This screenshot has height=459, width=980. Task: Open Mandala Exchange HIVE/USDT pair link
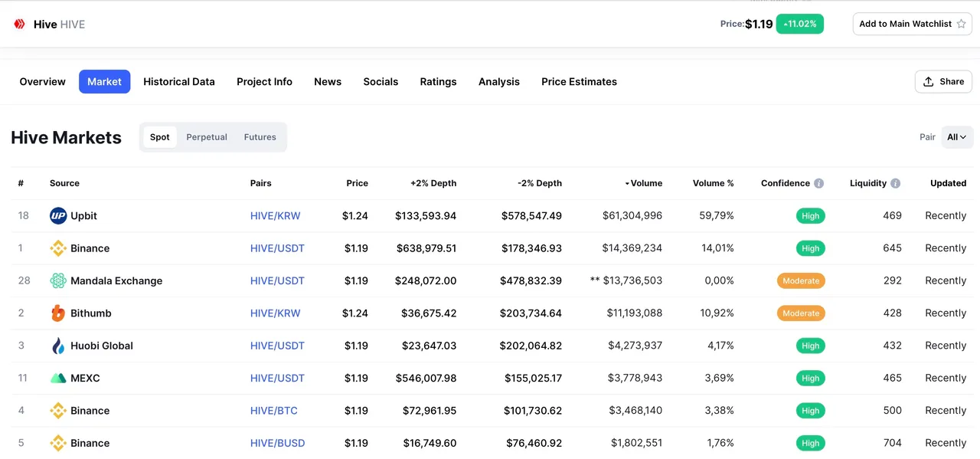[277, 280]
